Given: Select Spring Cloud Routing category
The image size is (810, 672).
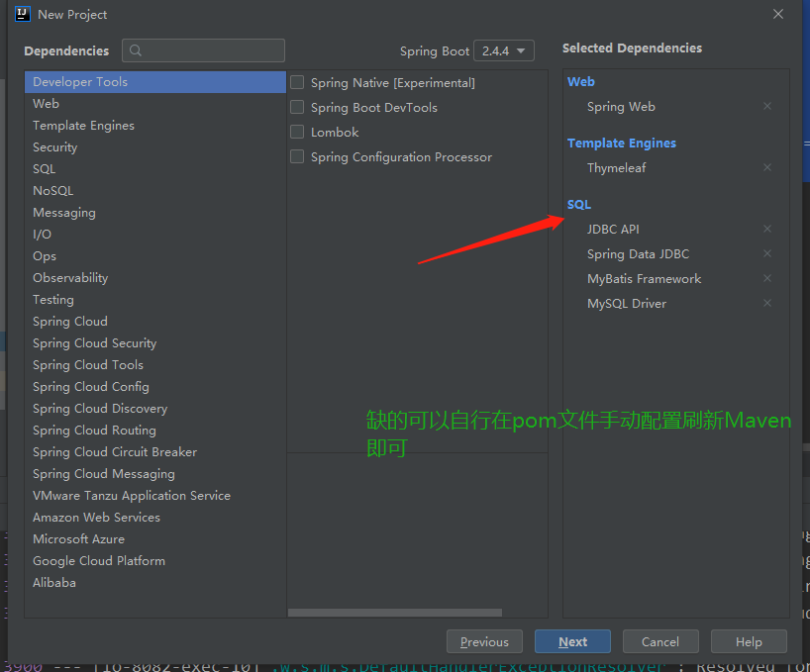Looking at the screenshot, I should pos(155,430).
